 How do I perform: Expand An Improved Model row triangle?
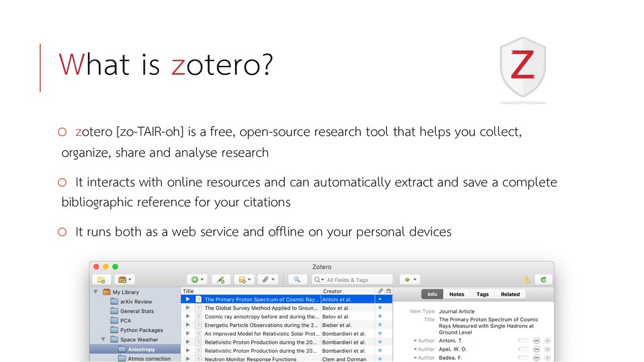(x=187, y=334)
